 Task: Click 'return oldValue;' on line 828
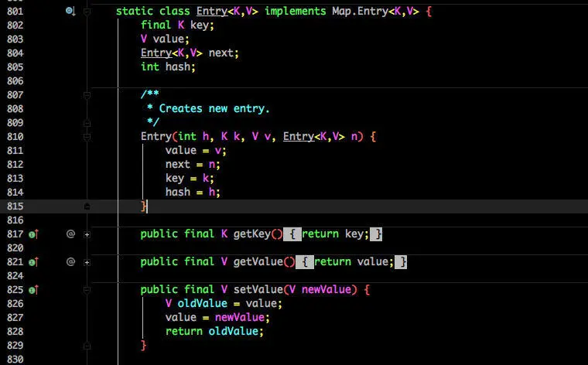(x=214, y=331)
